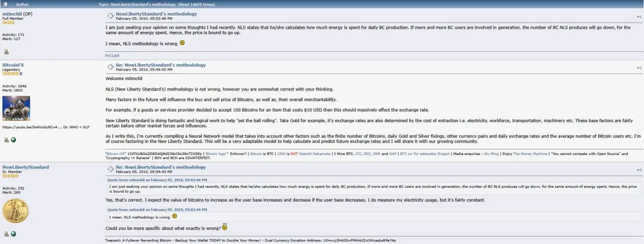The height and width of the screenshot is (244, 644).
Task: Click timestamp 'February 05, 2010, 05:49:00 PM'
Action: 144,70
